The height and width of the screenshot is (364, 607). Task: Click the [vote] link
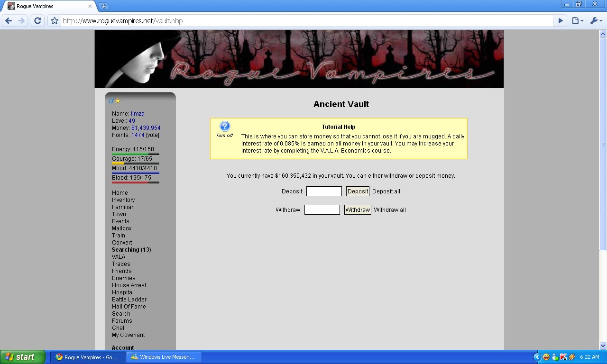coord(153,135)
